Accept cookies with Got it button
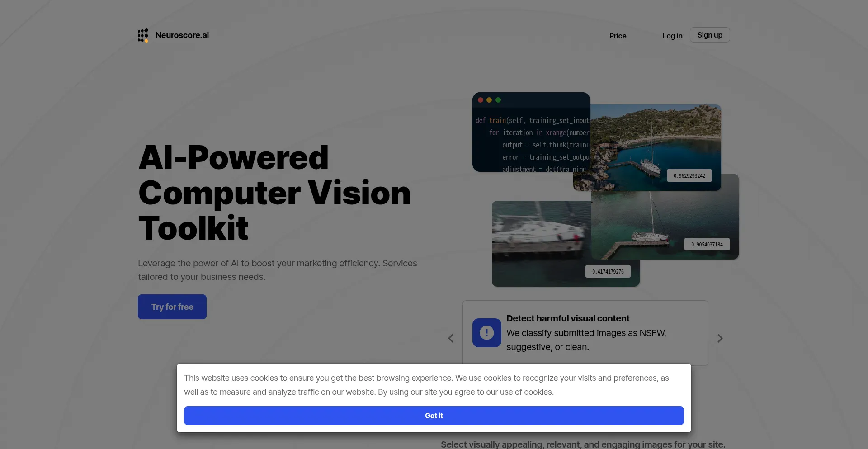This screenshot has width=868, height=449. (434, 416)
